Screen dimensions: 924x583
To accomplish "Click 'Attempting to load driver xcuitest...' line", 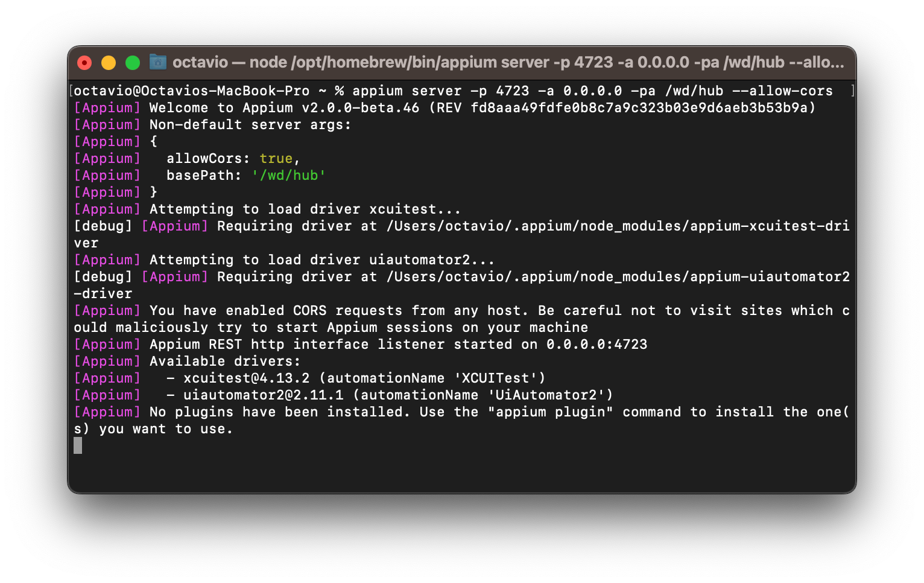I will [x=267, y=209].
